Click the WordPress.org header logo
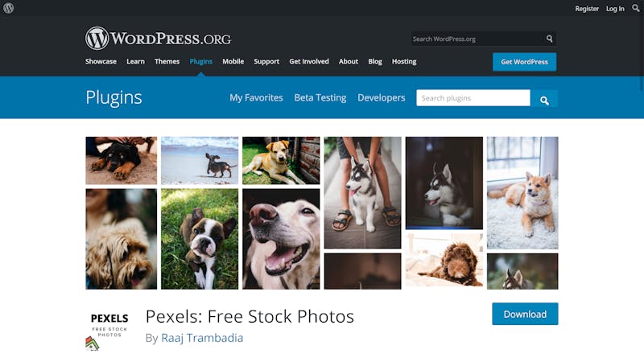644x362 pixels. click(x=158, y=38)
